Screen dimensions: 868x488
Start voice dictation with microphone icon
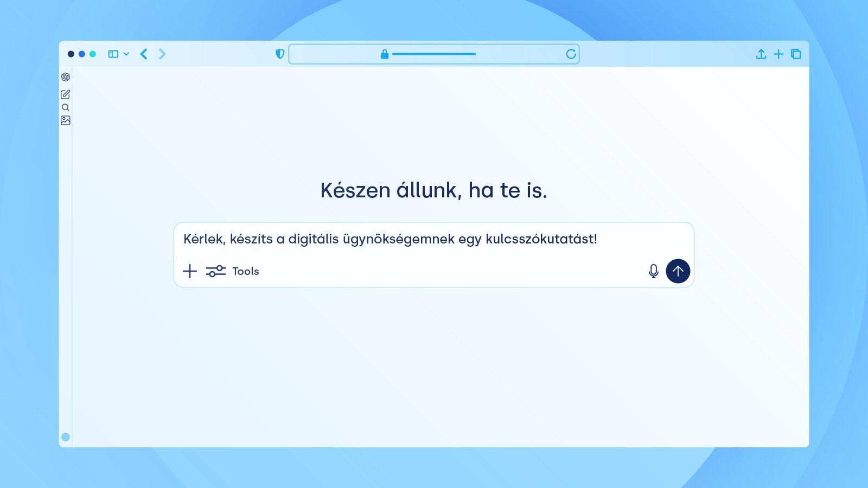coord(654,271)
